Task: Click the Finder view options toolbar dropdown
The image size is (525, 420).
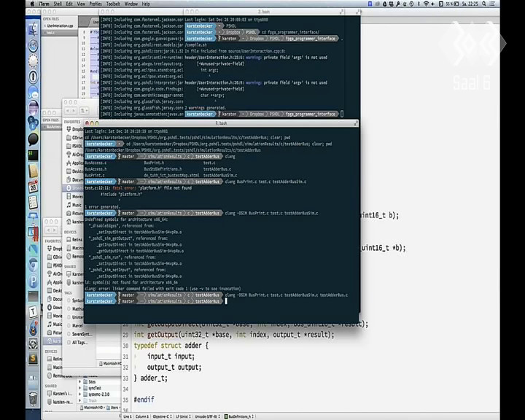Action: (x=83, y=110)
